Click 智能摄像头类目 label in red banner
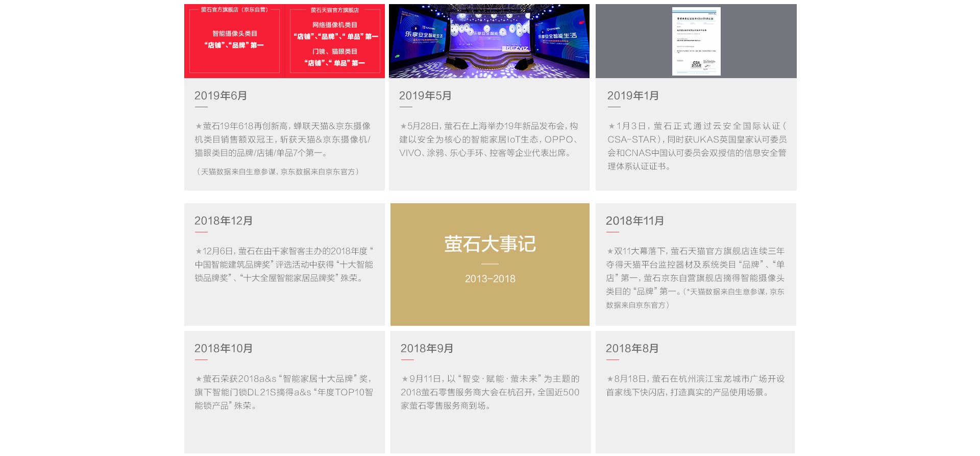 (x=235, y=34)
